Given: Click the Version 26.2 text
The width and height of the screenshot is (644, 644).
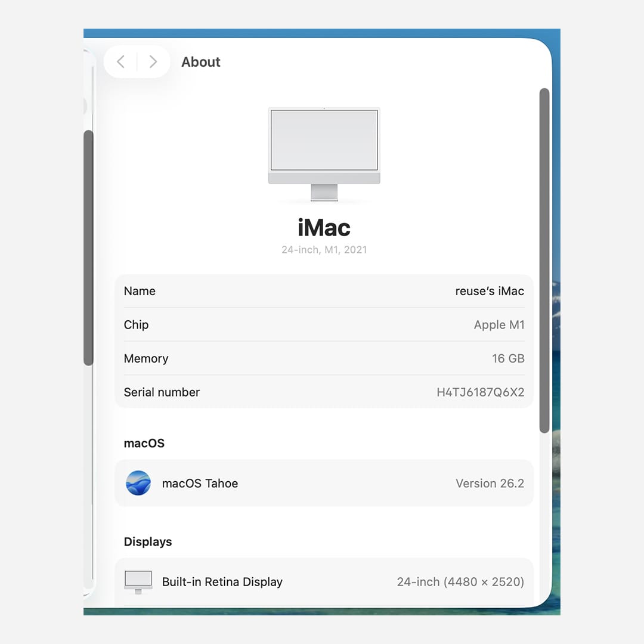Looking at the screenshot, I should point(490,484).
